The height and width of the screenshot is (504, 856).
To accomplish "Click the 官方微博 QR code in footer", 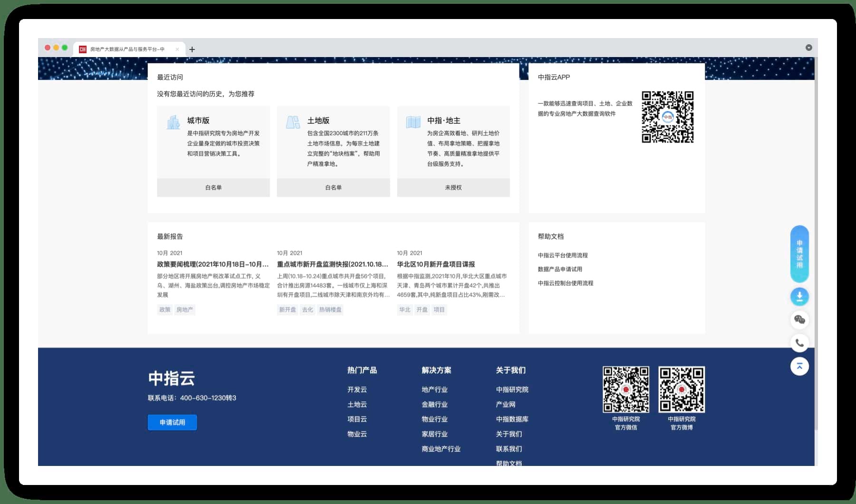I will point(681,389).
